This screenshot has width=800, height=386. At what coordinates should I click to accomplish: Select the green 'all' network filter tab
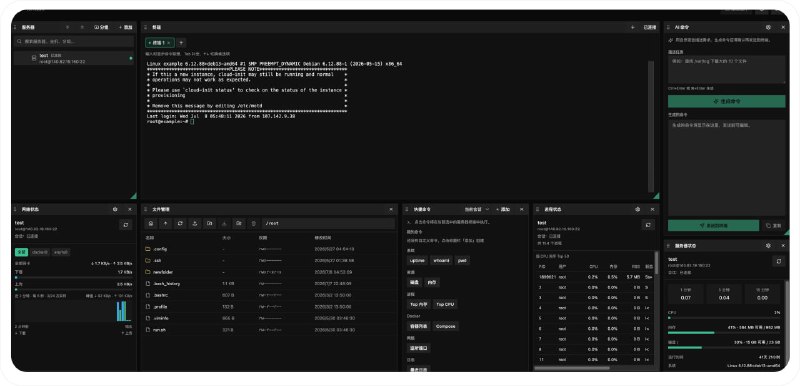point(21,252)
